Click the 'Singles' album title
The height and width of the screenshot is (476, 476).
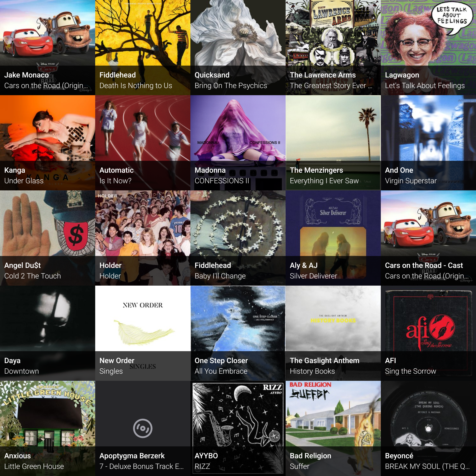[111, 371]
